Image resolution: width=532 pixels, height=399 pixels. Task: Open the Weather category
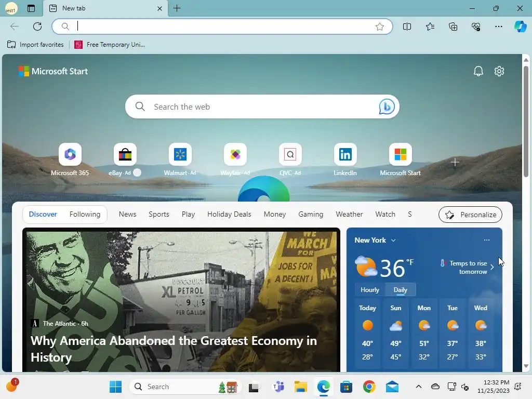click(x=349, y=215)
